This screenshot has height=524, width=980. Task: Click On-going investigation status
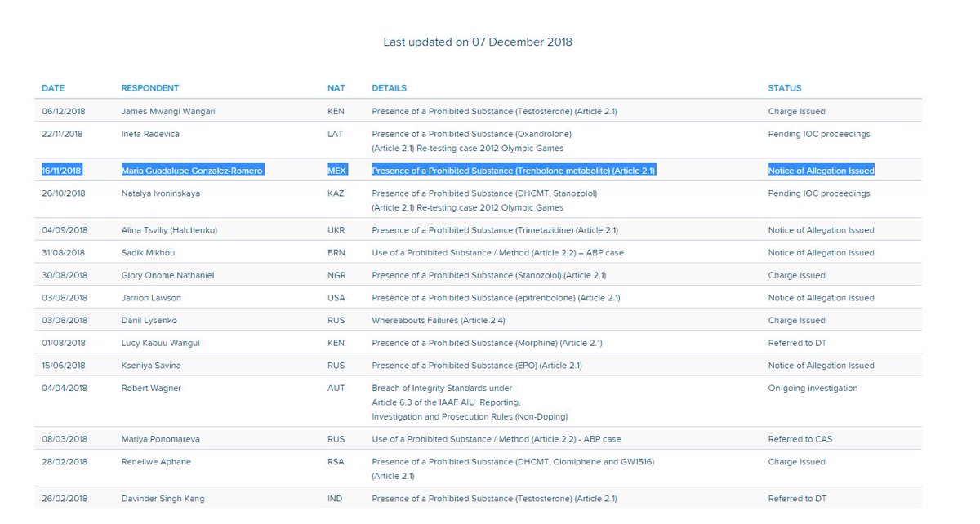coord(813,389)
